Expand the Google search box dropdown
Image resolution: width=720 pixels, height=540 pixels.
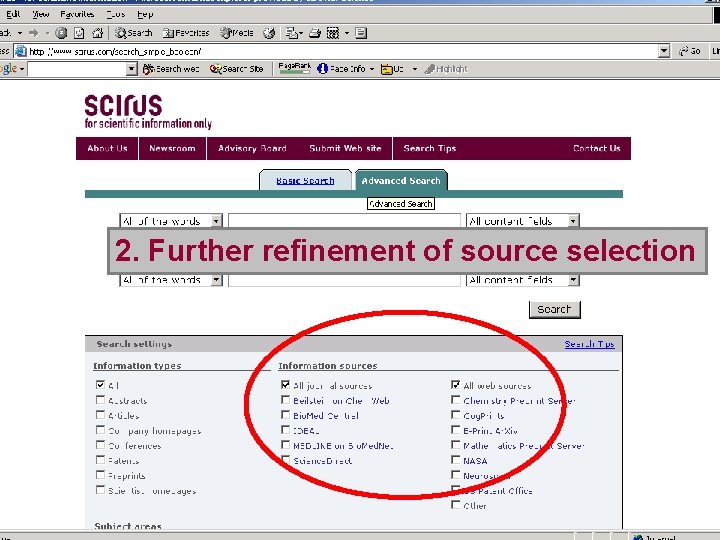[x=131, y=69]
